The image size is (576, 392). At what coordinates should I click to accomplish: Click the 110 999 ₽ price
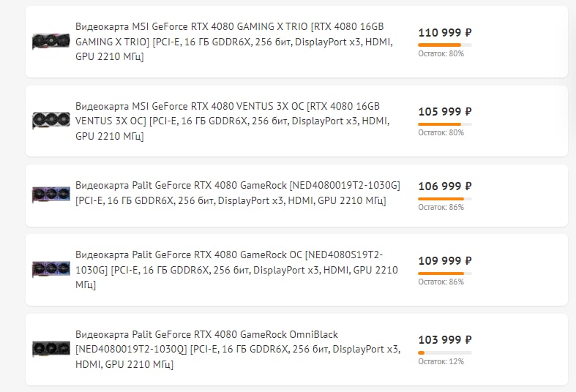(x=445, y=33)
